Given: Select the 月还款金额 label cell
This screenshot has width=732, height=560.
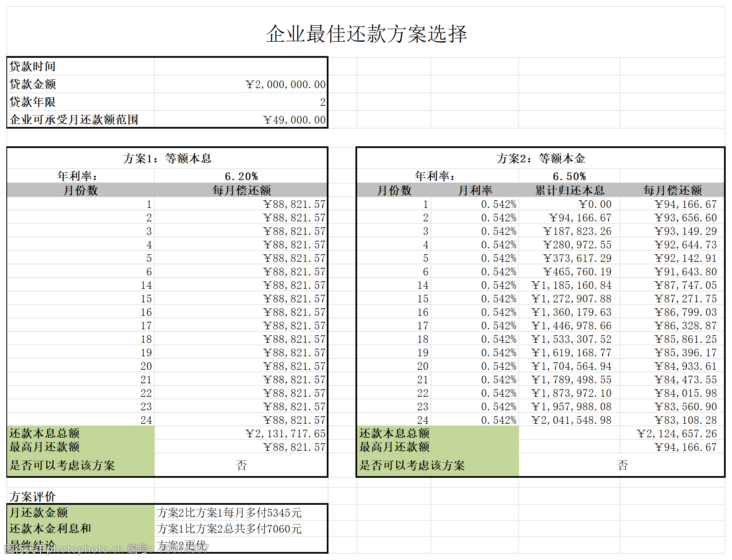Looking at the screenshot, I should coord(81,513).
